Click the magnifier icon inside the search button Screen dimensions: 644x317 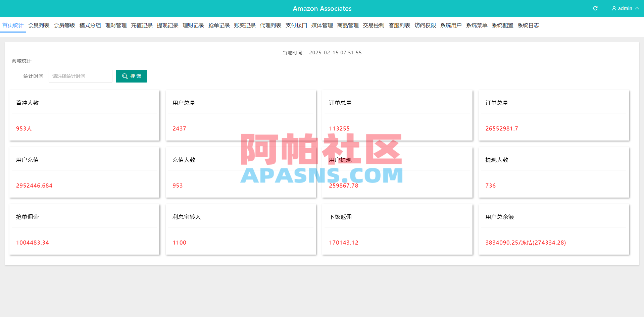tap(125, 76)
